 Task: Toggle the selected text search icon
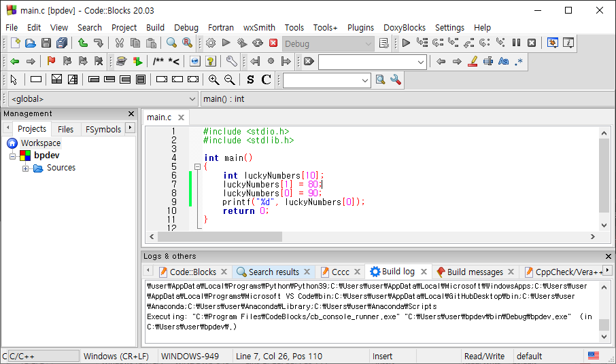tap(488, 61)
